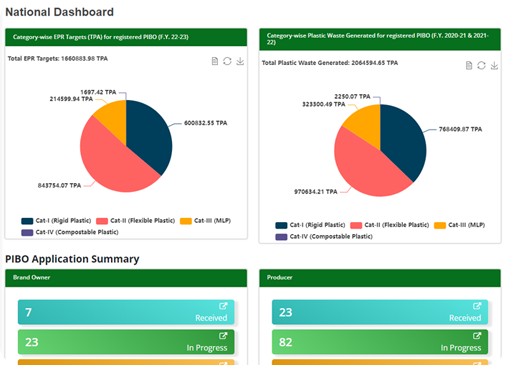Viewport: 505px width, 365px height.
Task: Select dark blue 768409.87 TPA pie slice
Action: [403, 142]
